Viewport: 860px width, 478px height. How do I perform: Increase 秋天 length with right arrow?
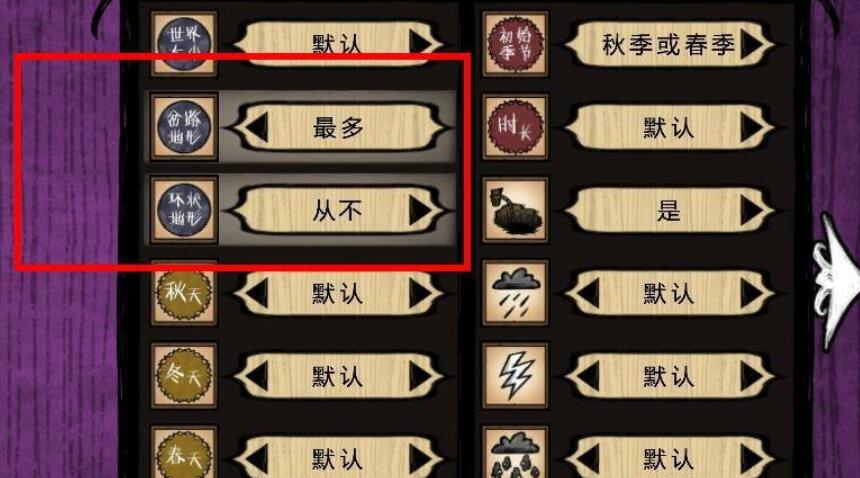tap(421, 293)
